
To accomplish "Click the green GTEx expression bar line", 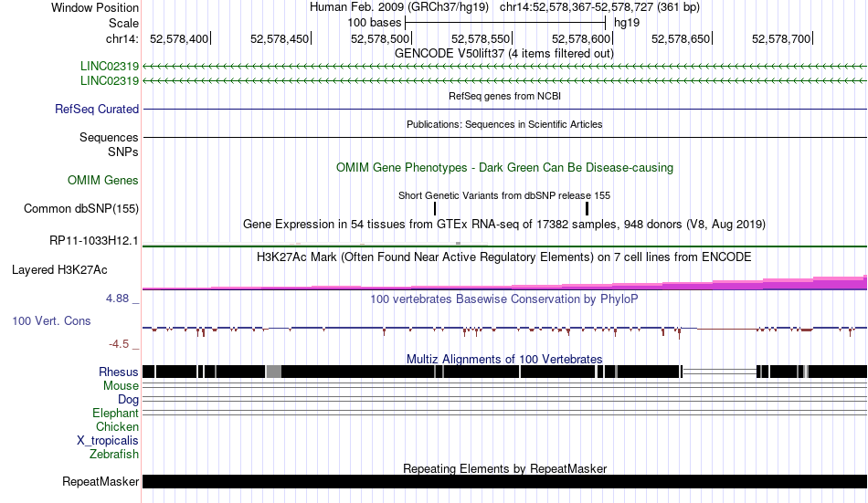I will 504,246.
